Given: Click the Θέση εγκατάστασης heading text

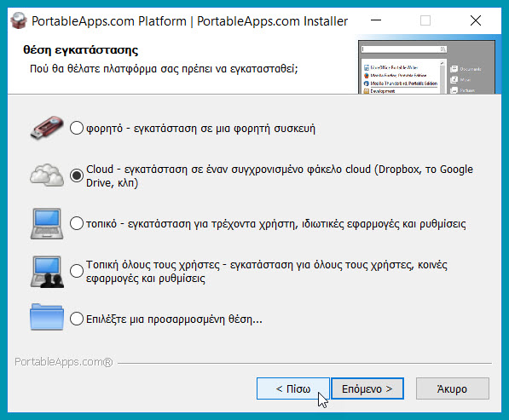Looking at the screenshot, I should [80, 50].
